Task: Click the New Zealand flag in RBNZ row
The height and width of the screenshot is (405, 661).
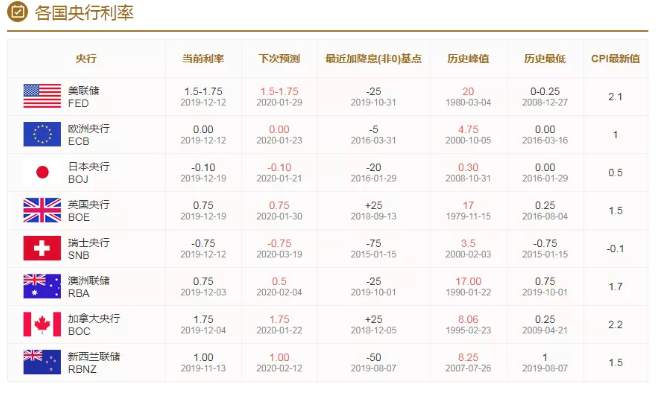Action: 42,362
